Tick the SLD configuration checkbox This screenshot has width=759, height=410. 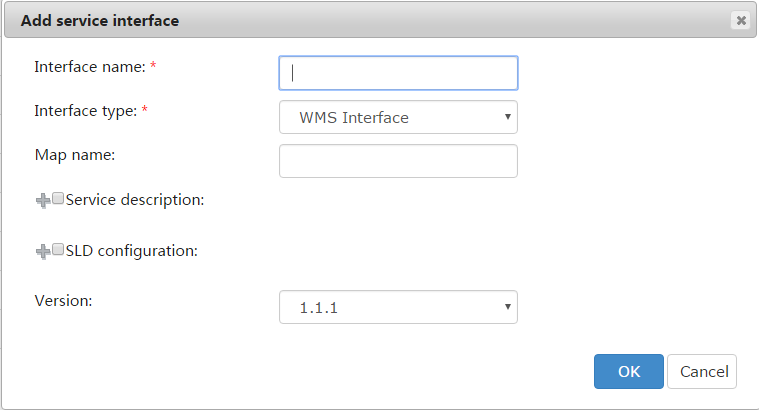58,249
